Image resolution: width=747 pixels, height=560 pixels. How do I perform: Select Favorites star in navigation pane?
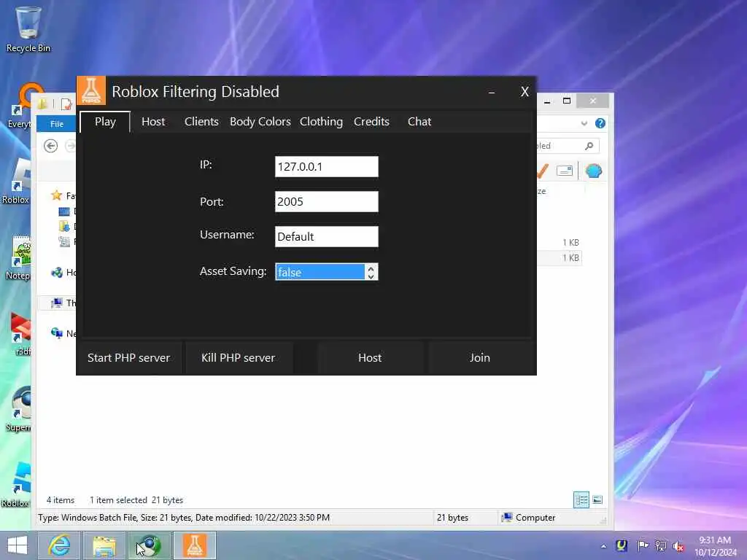tap(57, 195)
